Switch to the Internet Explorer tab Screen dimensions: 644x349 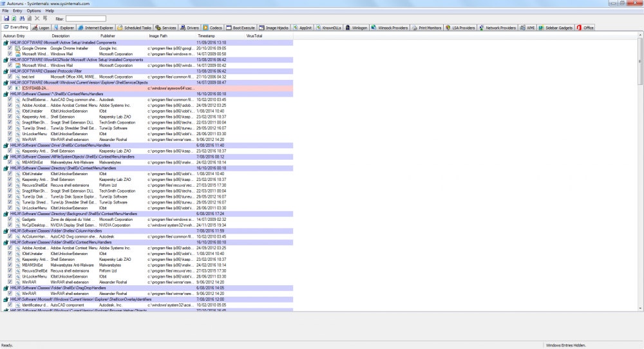point(96,28)
